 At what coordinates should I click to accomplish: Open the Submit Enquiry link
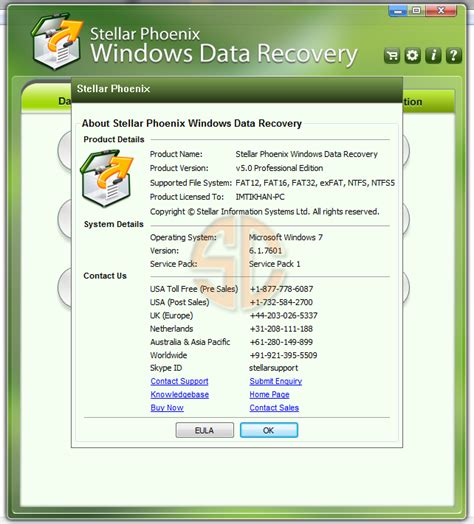coord(275,381)
